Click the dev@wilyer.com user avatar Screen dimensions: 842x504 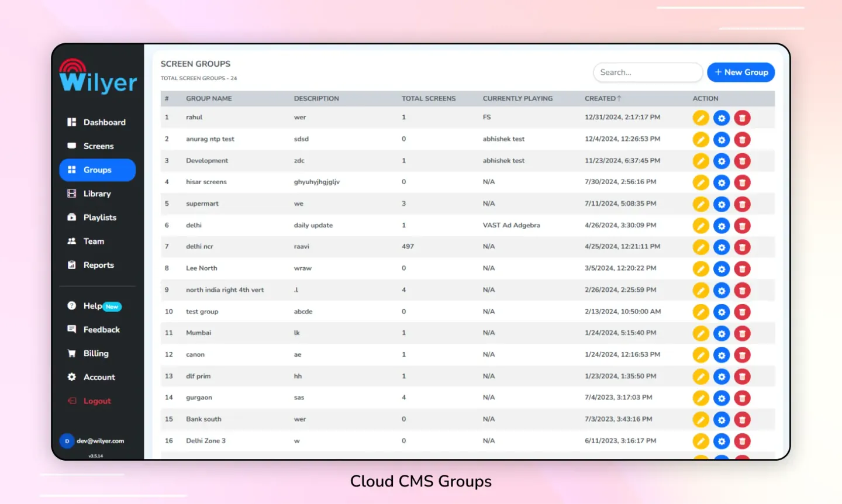67,441
